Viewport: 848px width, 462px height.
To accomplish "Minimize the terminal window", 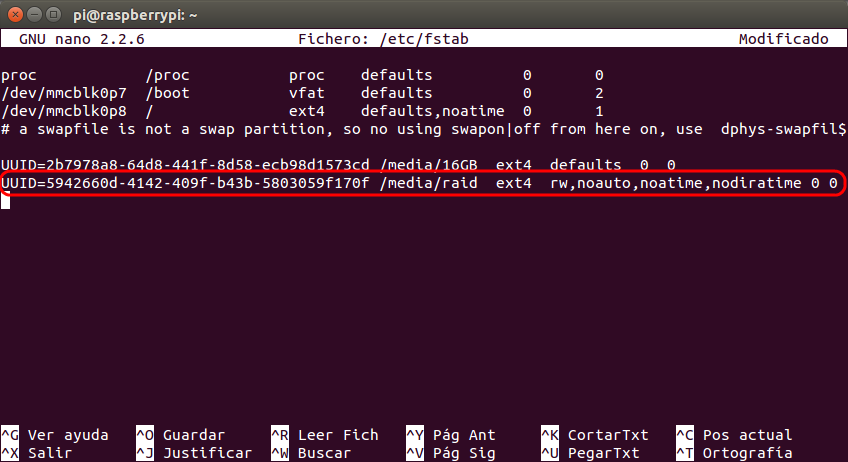I will click(x=35, y=15).
